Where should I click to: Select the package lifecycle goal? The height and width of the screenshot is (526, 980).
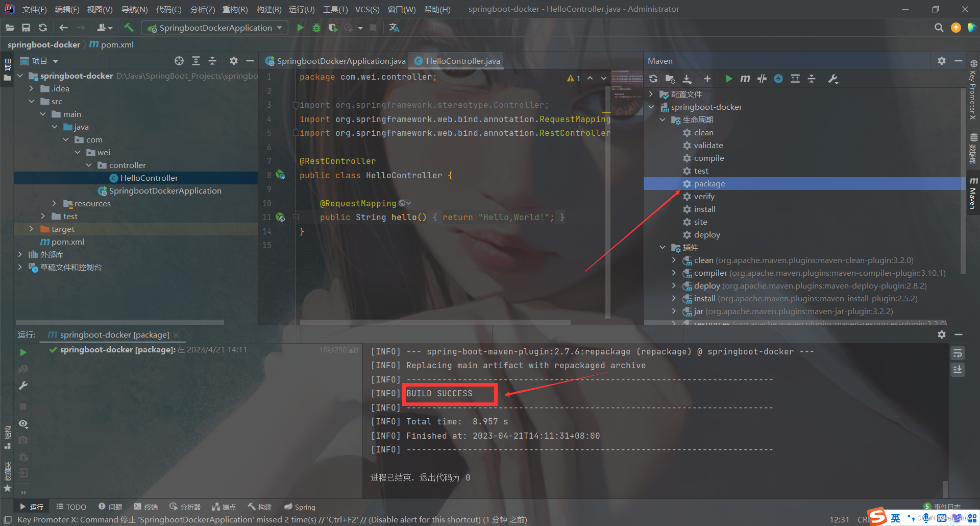tap(709, 183)
